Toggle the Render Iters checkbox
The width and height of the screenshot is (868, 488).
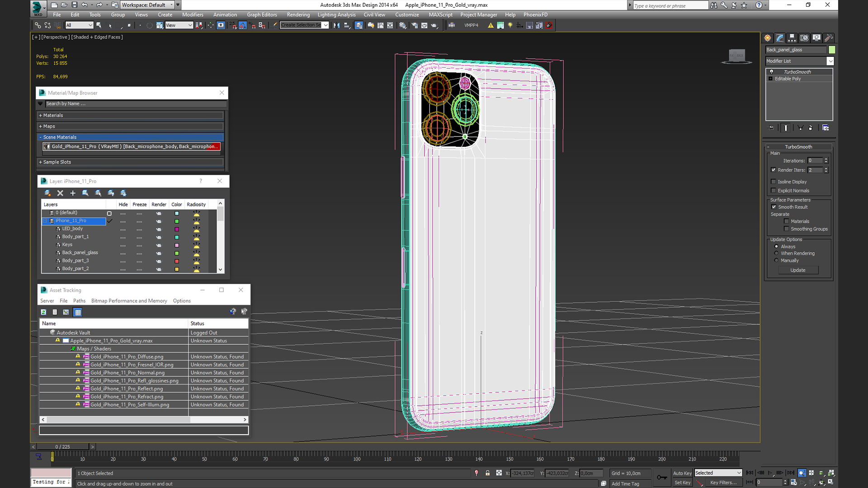click(773, 170)
